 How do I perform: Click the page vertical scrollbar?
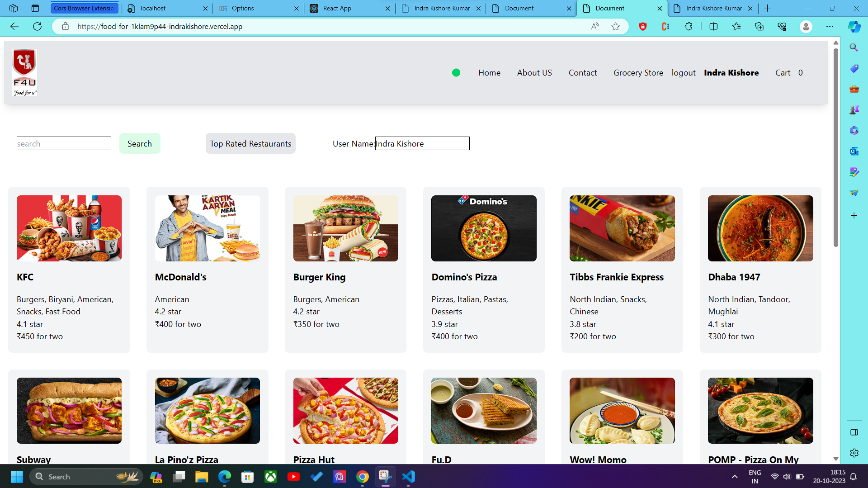pos(835,149)
